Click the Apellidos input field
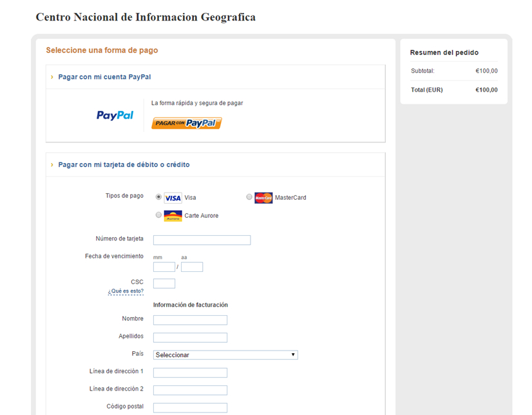This screenshot has height=415, width=532. 191,338
